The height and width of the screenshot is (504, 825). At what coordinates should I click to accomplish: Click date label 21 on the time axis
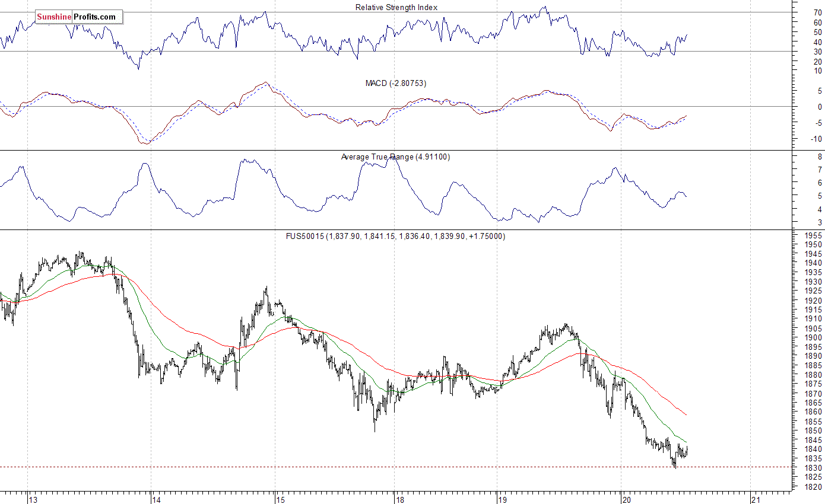click(756, 500)
